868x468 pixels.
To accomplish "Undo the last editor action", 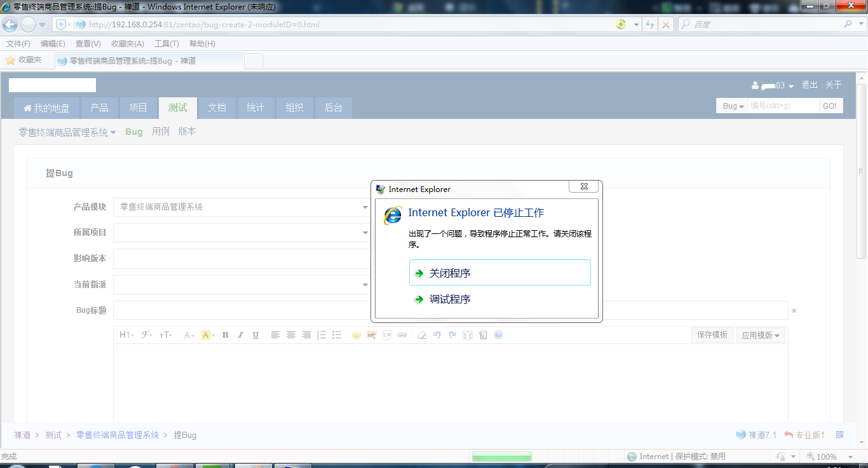I will [437, 335].
